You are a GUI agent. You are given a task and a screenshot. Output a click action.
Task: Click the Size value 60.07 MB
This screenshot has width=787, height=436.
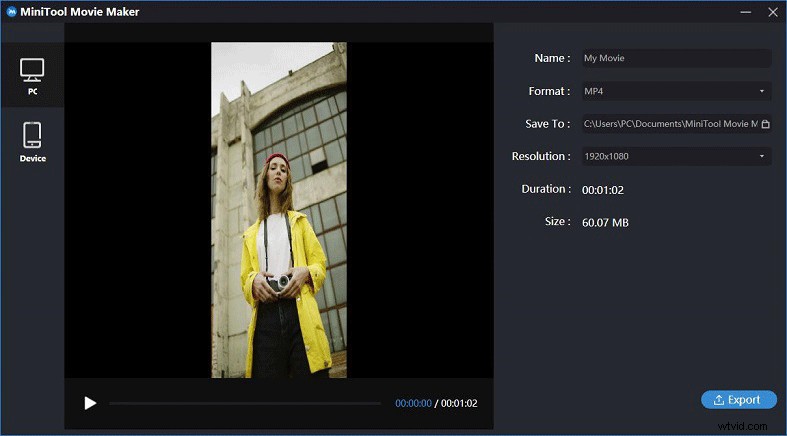tap(605, 222)
